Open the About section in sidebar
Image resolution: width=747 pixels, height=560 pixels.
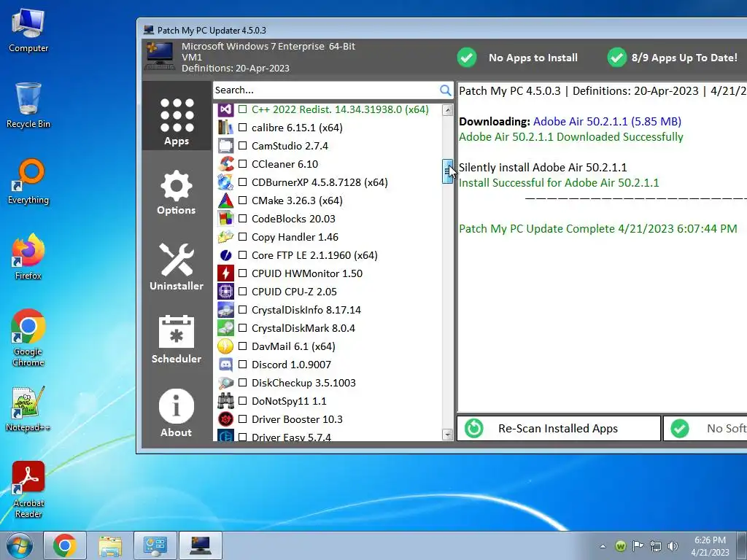pos(177,413)
